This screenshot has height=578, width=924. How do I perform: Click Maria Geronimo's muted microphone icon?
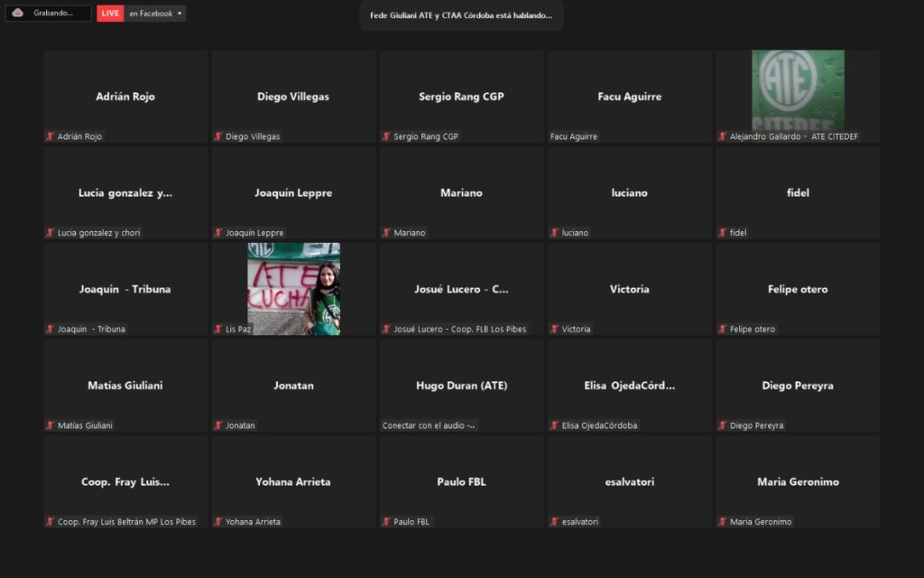(x=723, y=521)
